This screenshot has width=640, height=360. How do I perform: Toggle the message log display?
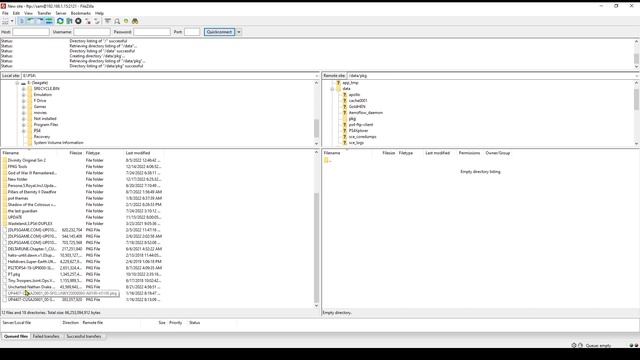tap(22, 21)
